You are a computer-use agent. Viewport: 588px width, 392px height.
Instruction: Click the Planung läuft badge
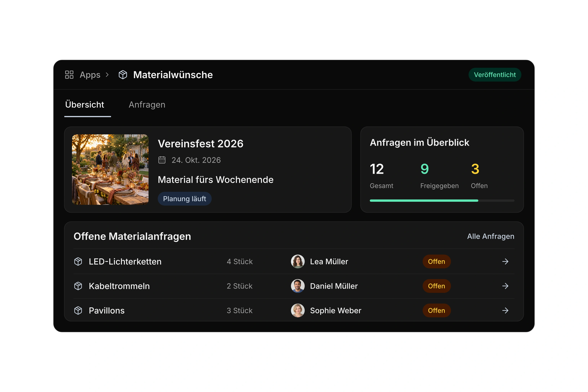[185, 199]
